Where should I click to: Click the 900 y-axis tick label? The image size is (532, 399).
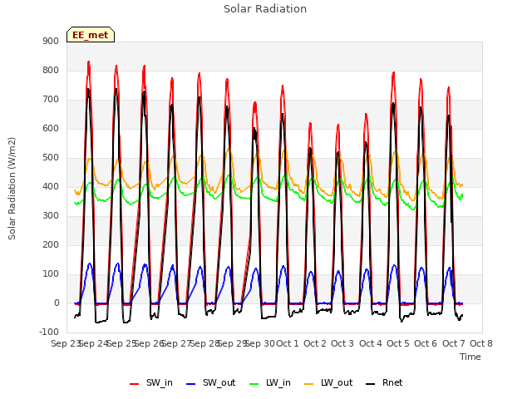[x=51, y=41]
